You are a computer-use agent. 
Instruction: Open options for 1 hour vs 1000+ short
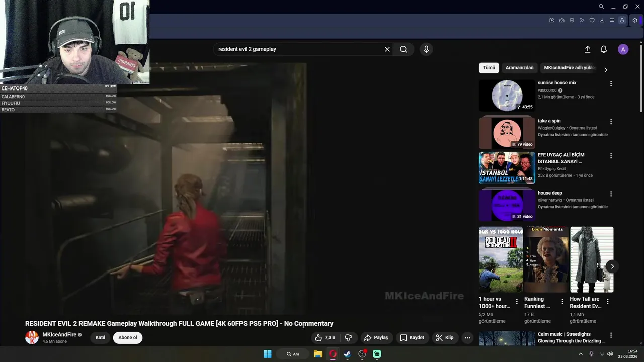pyautogui.click(x=517, y=302)
